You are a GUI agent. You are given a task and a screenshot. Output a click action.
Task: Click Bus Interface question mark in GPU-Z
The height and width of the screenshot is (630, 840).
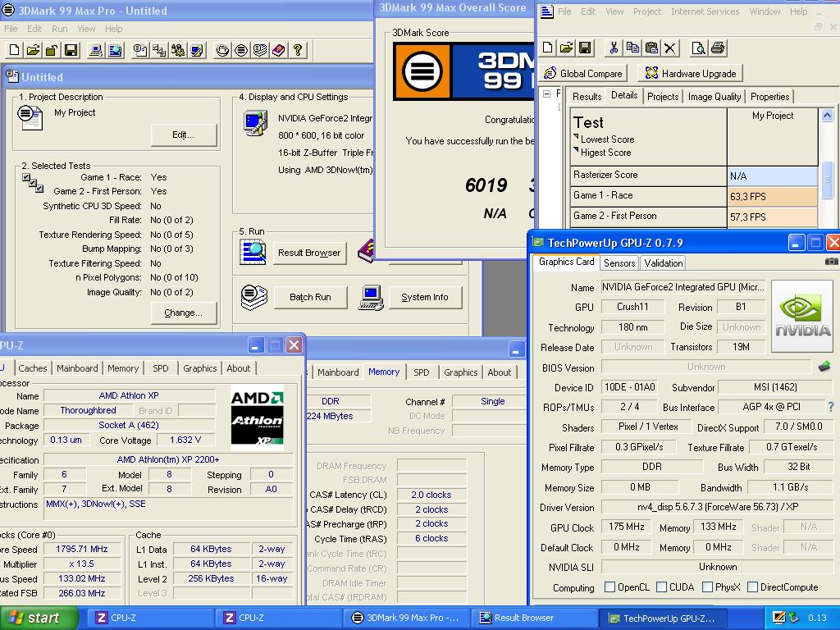click(831, 407)
